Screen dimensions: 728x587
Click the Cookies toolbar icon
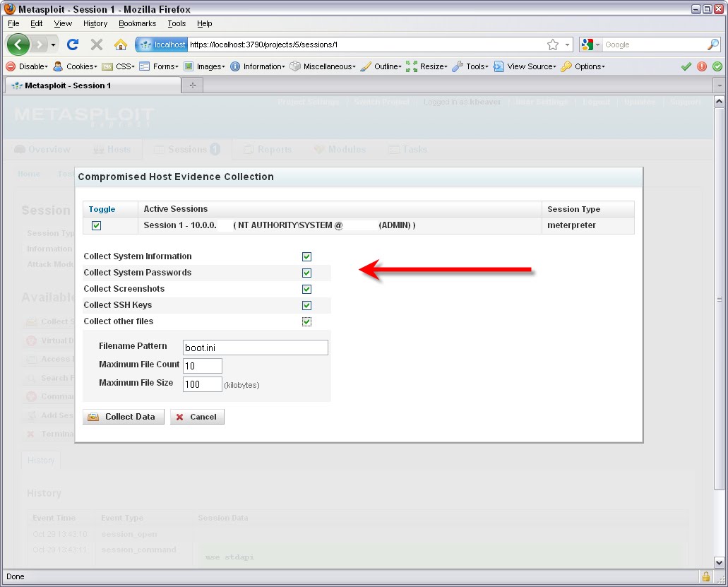click(58, 66)
